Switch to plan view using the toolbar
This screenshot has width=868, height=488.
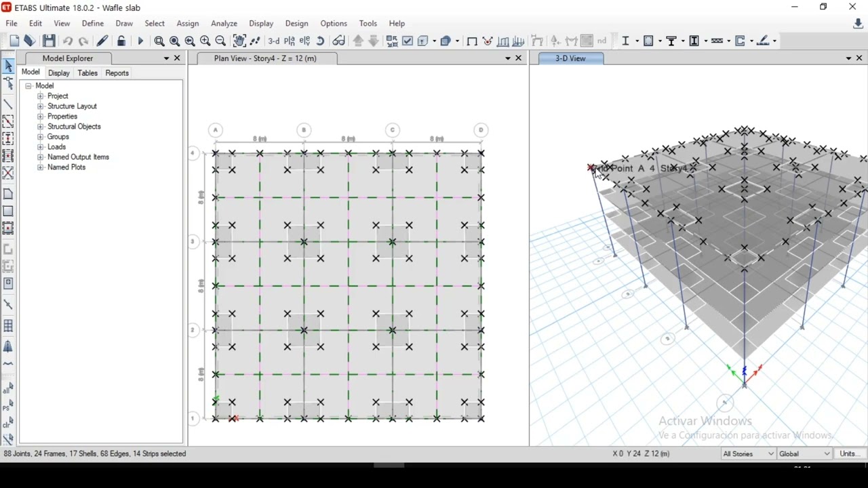pos(290,41)
